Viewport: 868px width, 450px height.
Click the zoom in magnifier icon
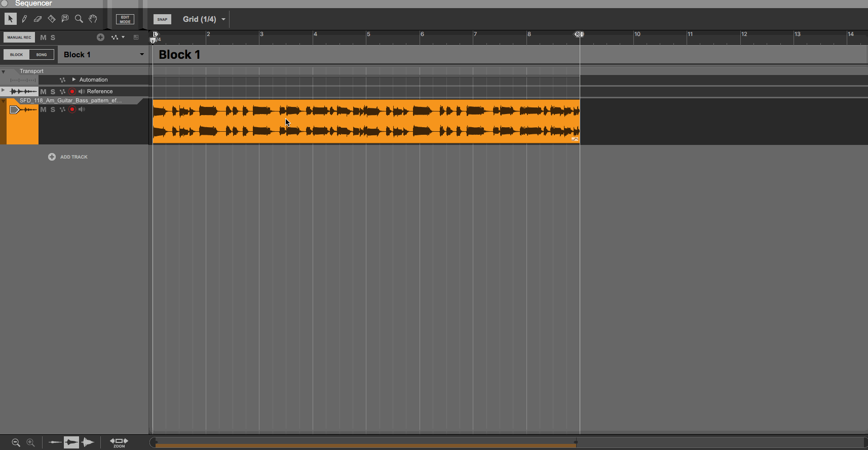[x=30, y=442]
